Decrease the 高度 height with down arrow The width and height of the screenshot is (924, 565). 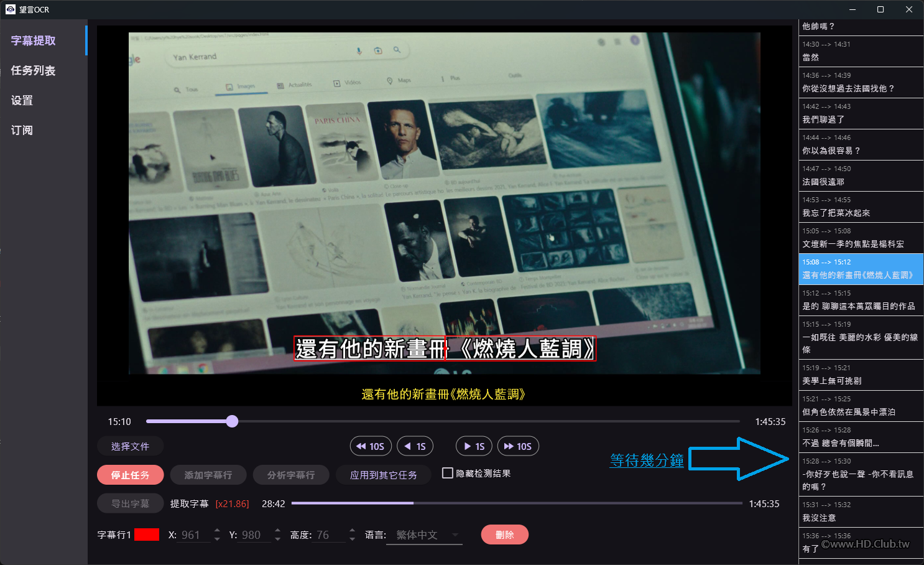352,539
